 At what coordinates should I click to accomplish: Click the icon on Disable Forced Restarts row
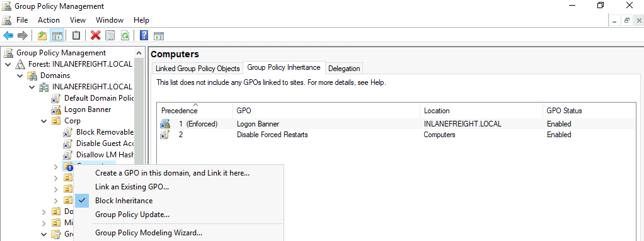(164, 135)
